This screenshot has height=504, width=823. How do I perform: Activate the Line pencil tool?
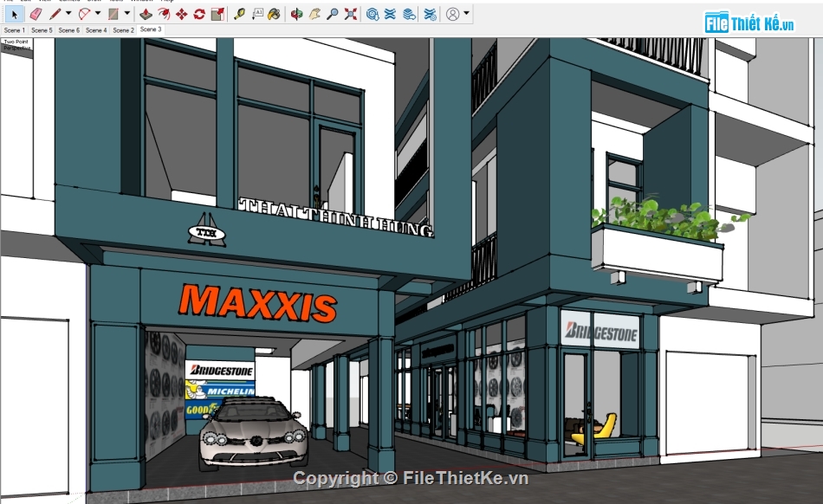[x=55, y=14]
